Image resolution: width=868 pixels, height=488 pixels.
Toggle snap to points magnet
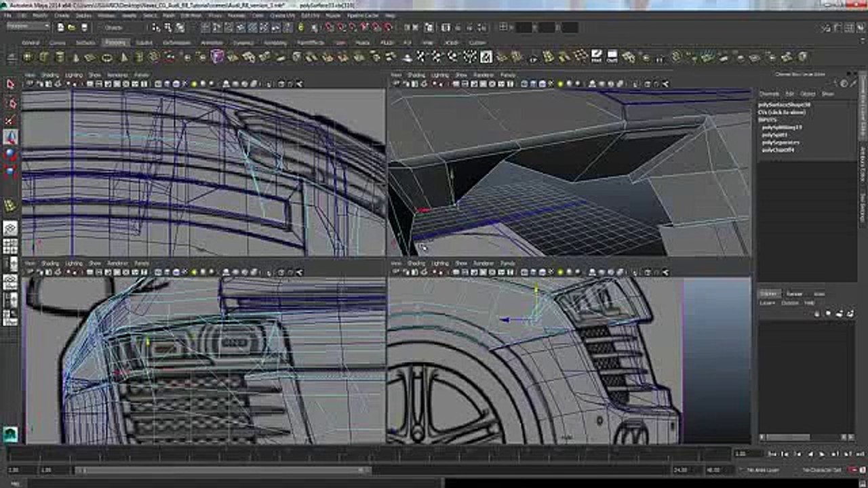click(352, 27)
